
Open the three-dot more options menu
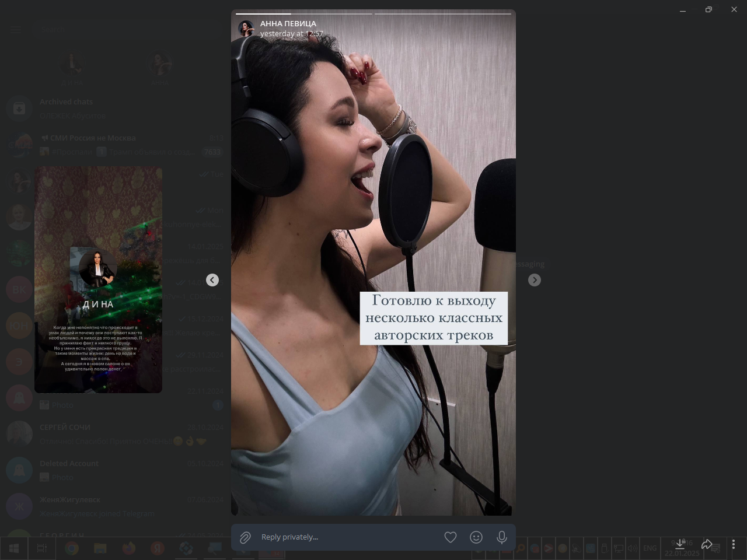pyautogui.click(x=734, y=544)
